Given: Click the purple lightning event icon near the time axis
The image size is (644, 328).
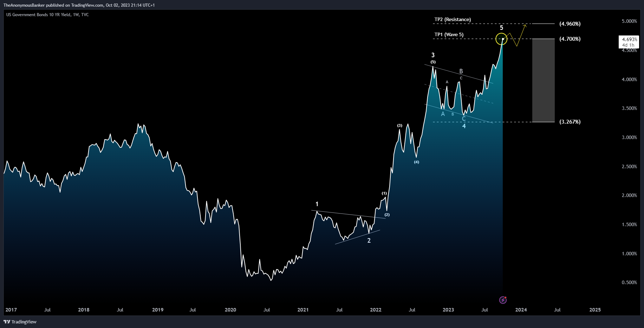Looking at the screenshot, I should (503, 300).
